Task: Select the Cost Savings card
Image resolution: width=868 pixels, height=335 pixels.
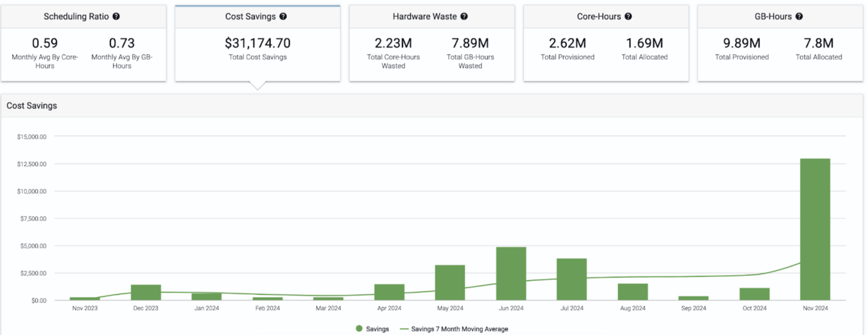Action: point(258,43)
